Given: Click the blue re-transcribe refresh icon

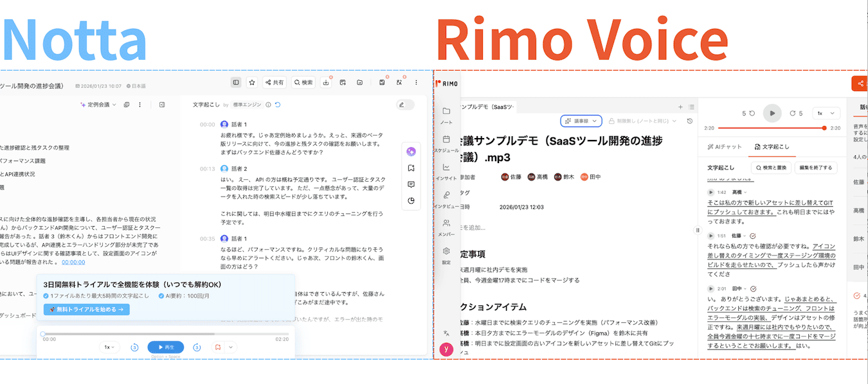Looking at the screenshot, I should (277, 105).
